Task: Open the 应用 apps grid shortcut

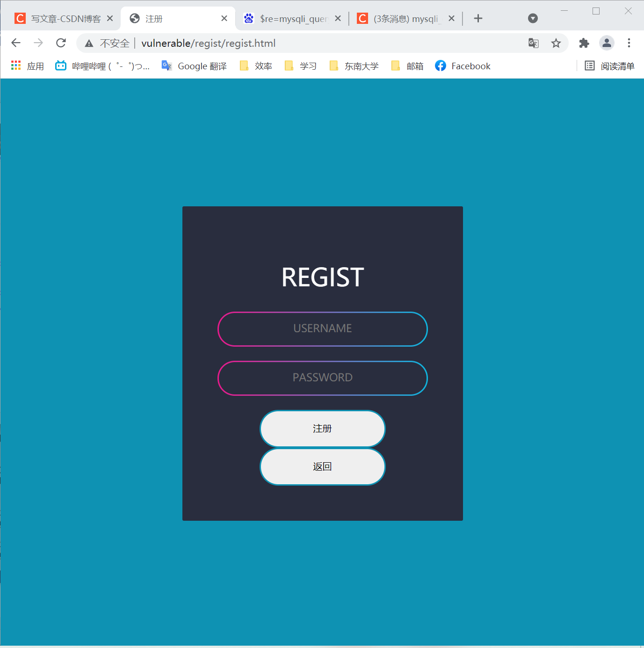Action: (27, 66)
